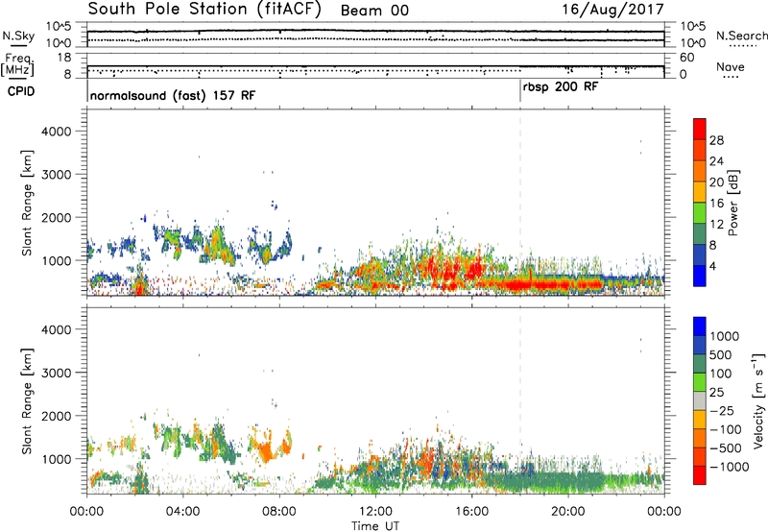Click the '60' Nave axis value
768x532 pixels.
pos(687,58)
